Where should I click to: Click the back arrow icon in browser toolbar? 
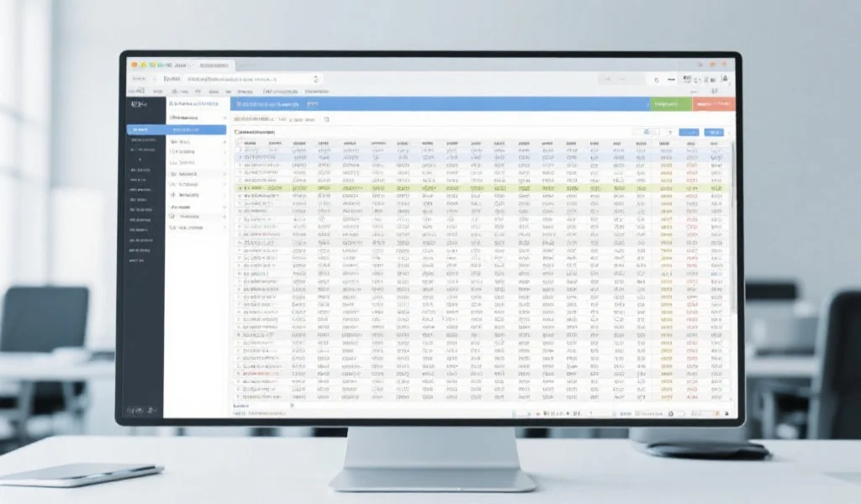tap(134, 79)
